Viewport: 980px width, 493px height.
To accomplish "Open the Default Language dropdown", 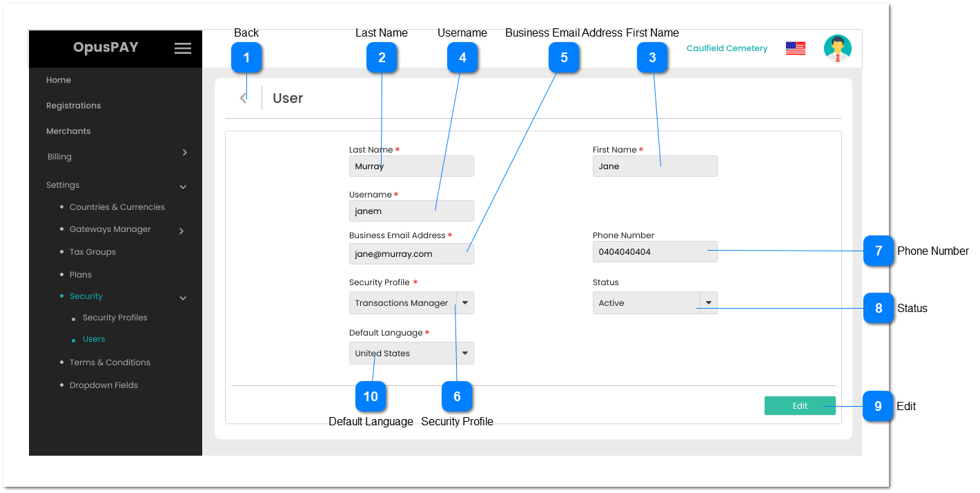I will tap(464, 354).
